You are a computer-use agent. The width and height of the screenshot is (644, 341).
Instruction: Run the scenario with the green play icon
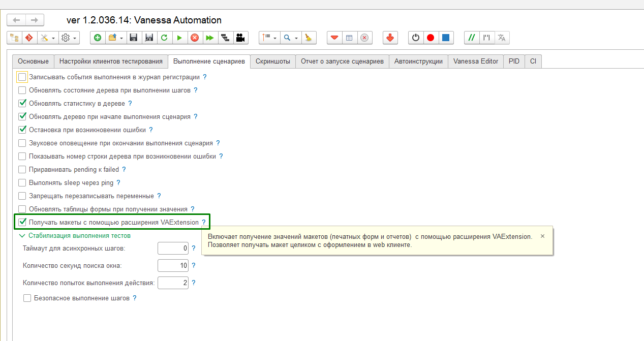point(179,38)
